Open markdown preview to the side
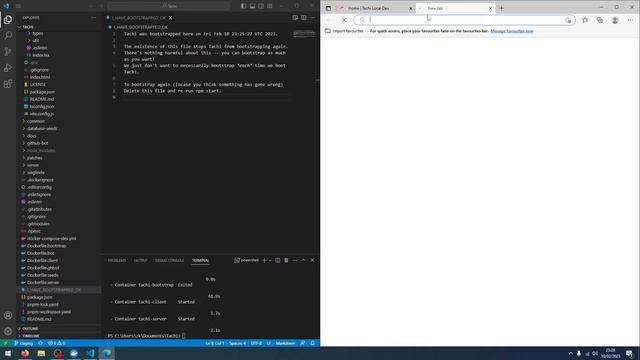The image size is (640, 360). click(295, 18)
